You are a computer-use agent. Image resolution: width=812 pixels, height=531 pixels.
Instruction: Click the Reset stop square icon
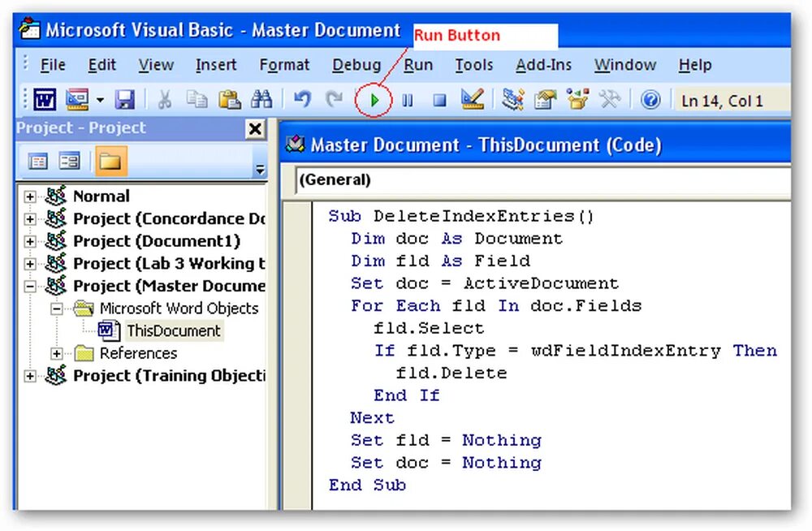coord(439,100)
